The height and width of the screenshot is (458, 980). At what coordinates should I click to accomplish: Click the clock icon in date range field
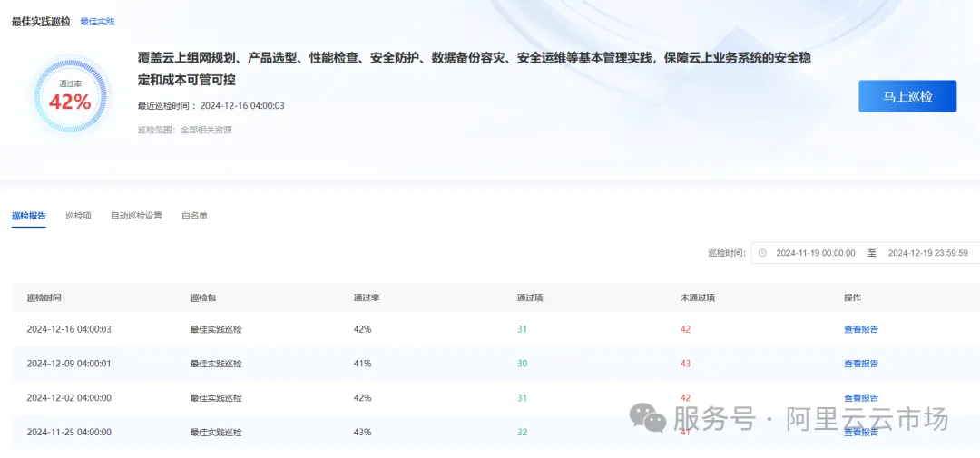(x=762, y=253)
